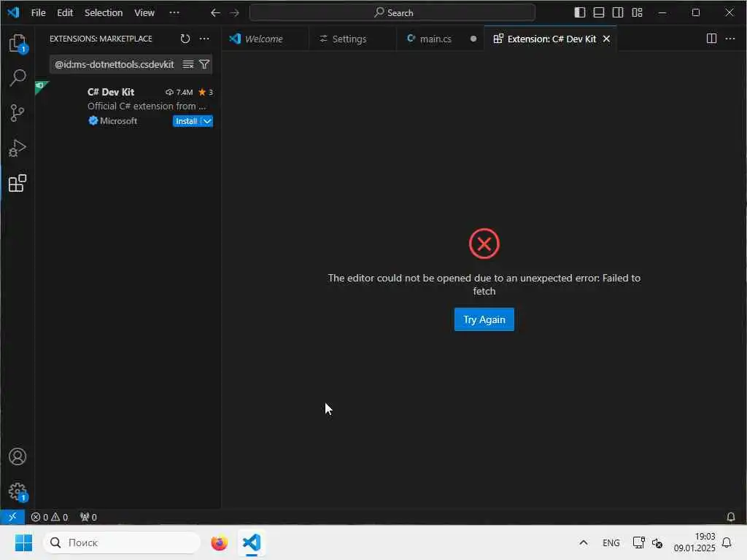Open the File menu

(x=38, y=13)
